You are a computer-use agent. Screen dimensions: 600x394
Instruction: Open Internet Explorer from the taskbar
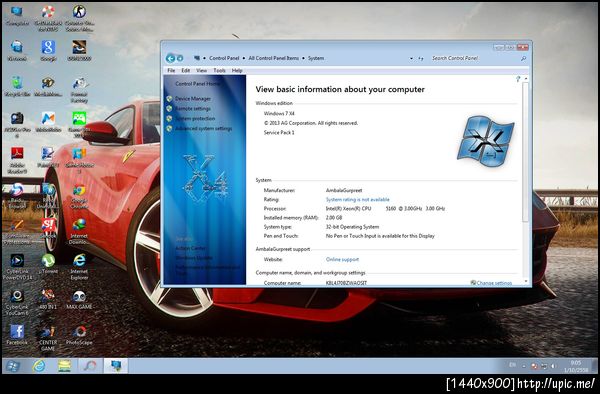click(x=39, y=366)
